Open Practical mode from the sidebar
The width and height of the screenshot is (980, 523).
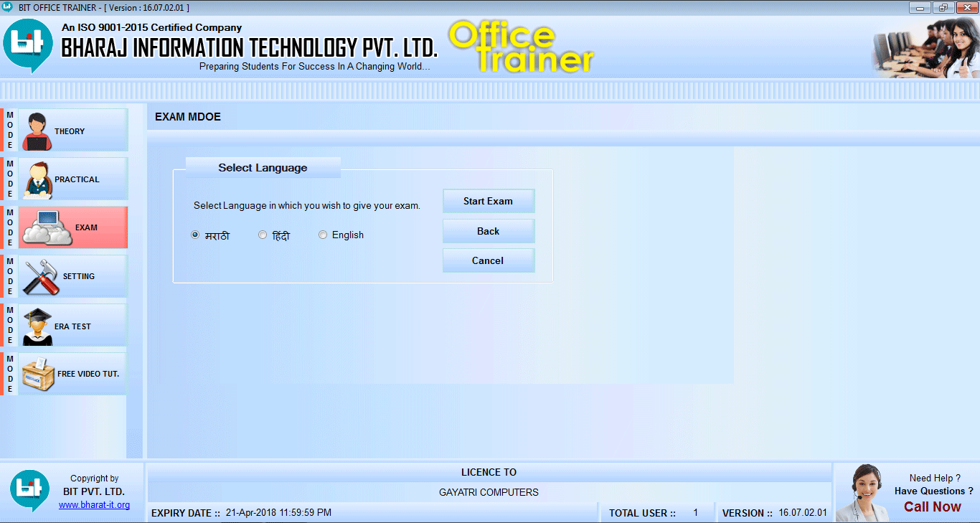coord(72,179)
